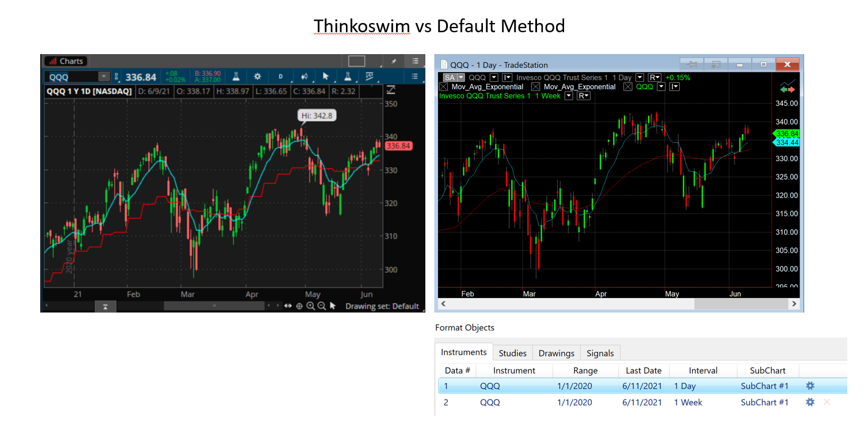868x434 pixels.
Task: Click the TradeStation trade arrows chart icon
Action: point(787,87)
